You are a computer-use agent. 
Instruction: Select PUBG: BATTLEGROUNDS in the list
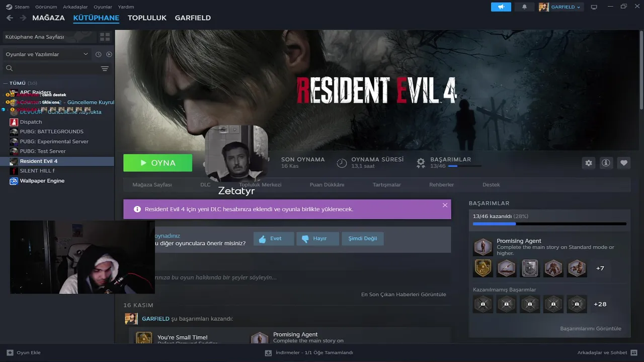pyautogui.click(x=57, y=132)
